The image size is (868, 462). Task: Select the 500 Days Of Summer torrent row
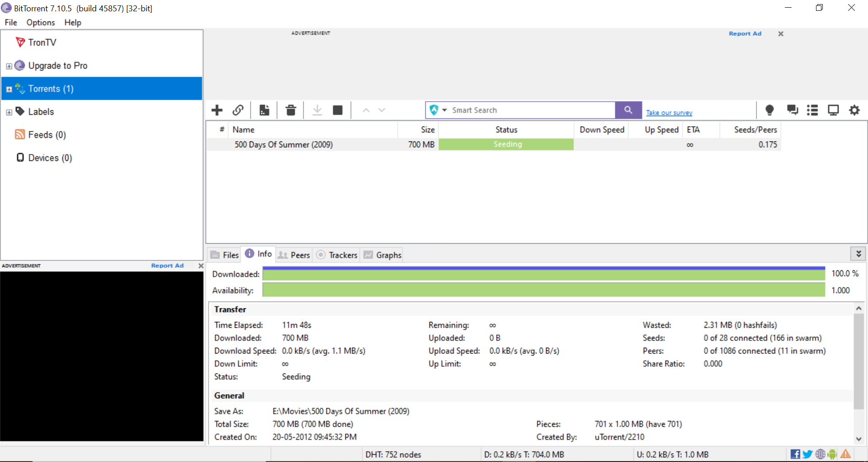pyautogui.click(x=494, y=145)
